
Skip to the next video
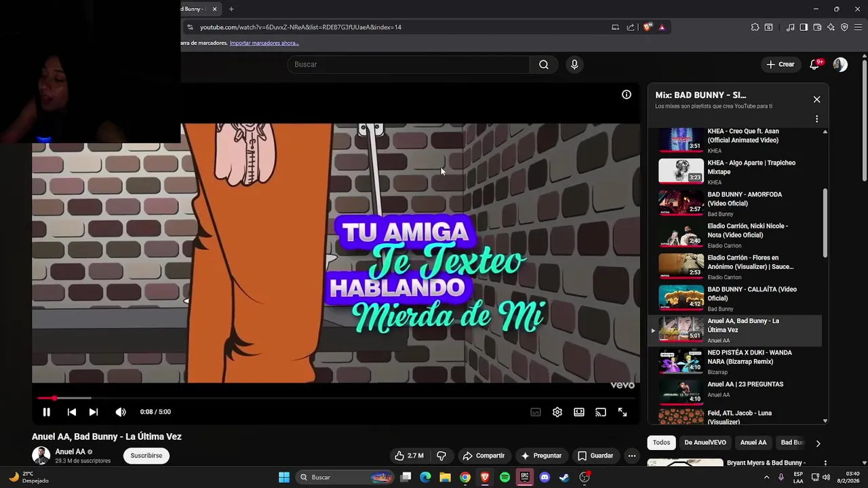(x=94, y=412)
